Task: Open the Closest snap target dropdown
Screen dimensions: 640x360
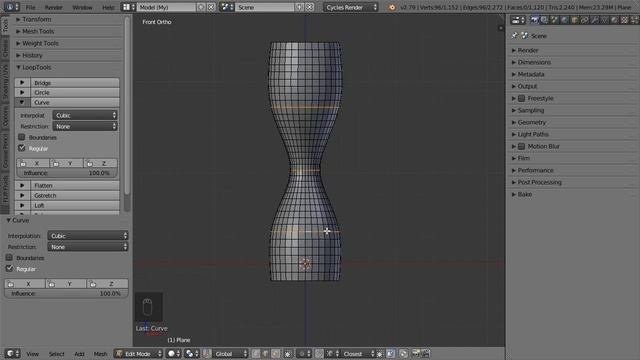Action: tap(358, 353)
